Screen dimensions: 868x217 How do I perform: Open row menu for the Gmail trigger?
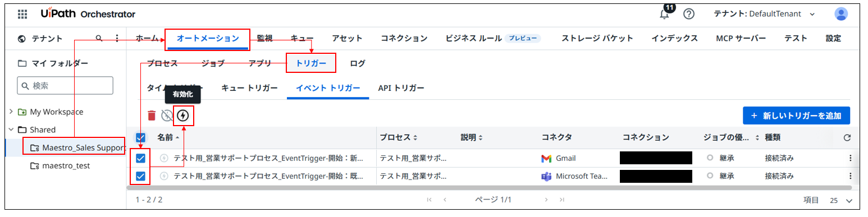tap(851, 158)
